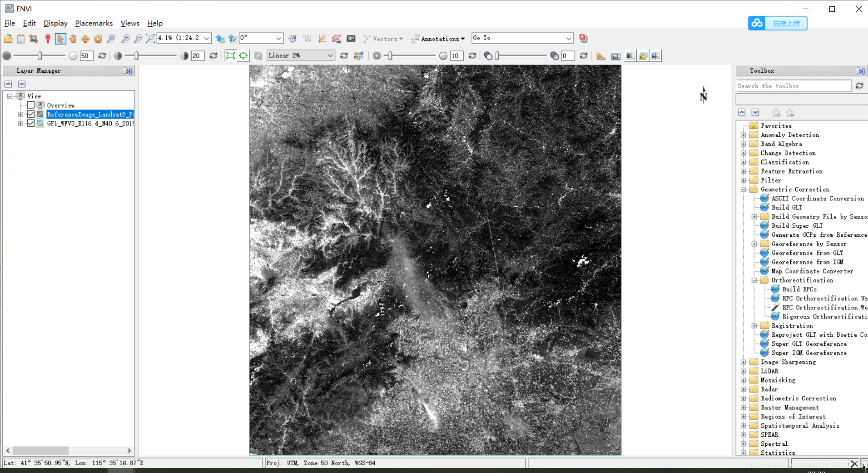Screen dimensions: 868x473
Task: Activate the Rotate View tool
Action: (x=98, y=39)
